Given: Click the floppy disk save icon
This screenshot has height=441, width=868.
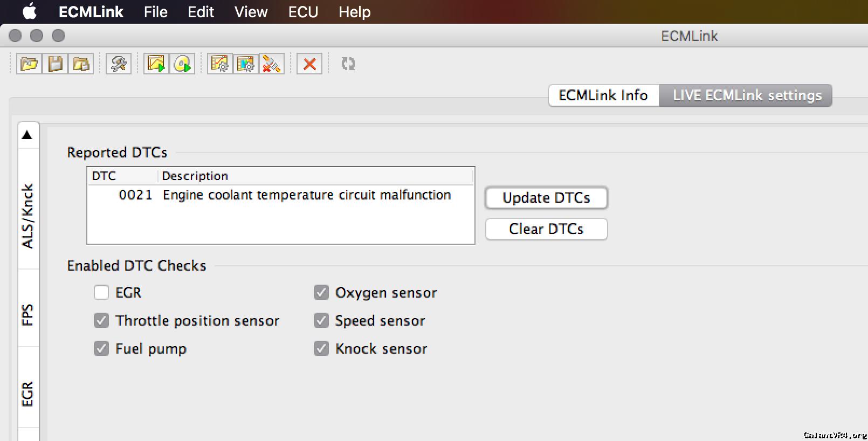Looking at the screenshot, I should pos(56,64).
